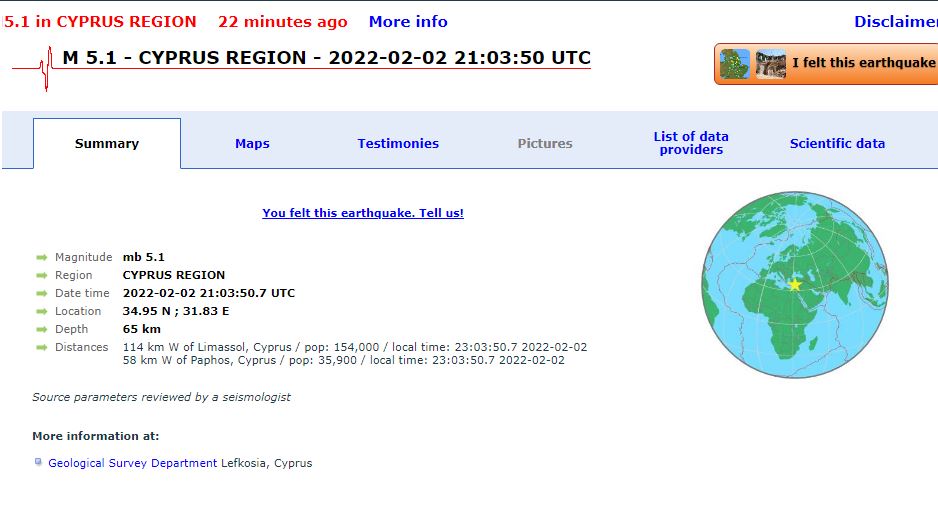The height and width of the screenshot is (515, 938).
Task: Visit Geological Survey Department link
Action: tap(132, 463)
